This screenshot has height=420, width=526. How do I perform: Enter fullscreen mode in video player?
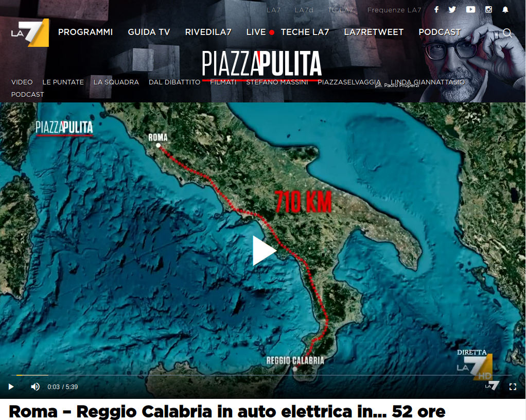pos(513,387)
